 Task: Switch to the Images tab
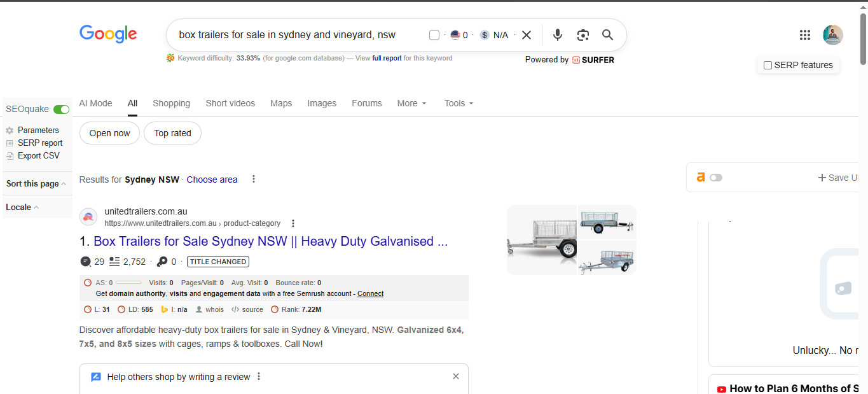(x=322, y=103)
